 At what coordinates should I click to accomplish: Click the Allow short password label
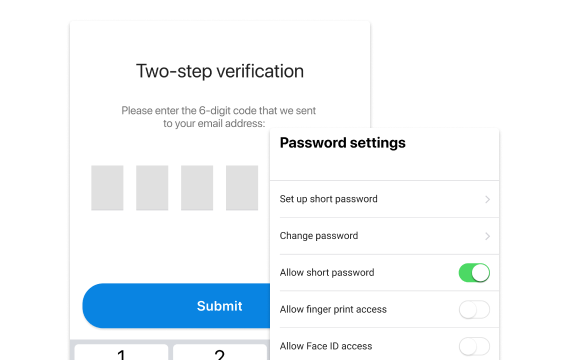pyautogui.click(x=327, y=273)
